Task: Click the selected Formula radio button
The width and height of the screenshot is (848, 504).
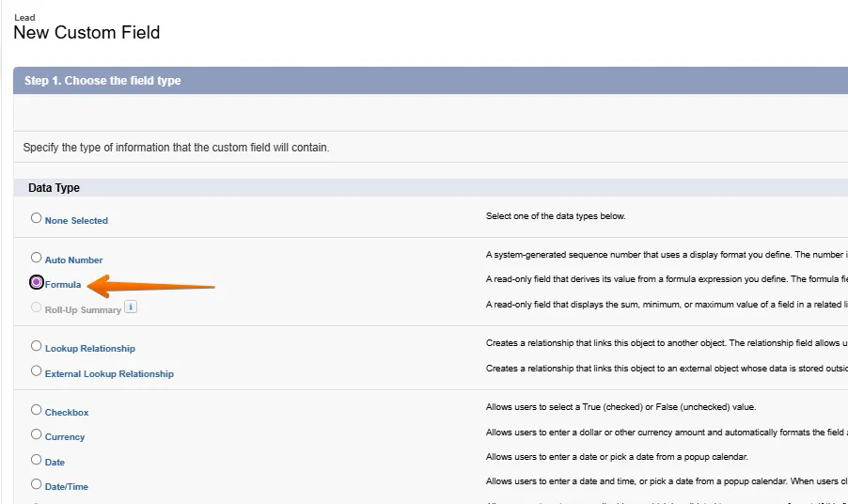Action: (x=37, y=282)
